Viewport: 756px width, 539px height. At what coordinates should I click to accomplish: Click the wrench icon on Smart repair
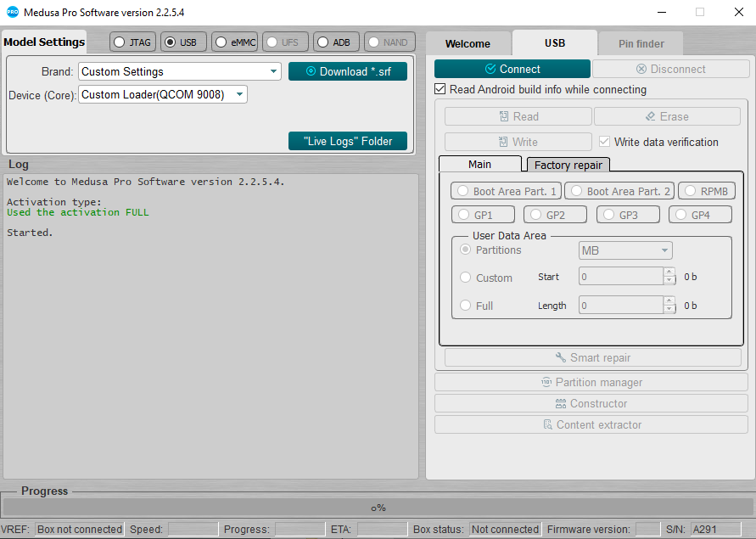tap(561, 357)
